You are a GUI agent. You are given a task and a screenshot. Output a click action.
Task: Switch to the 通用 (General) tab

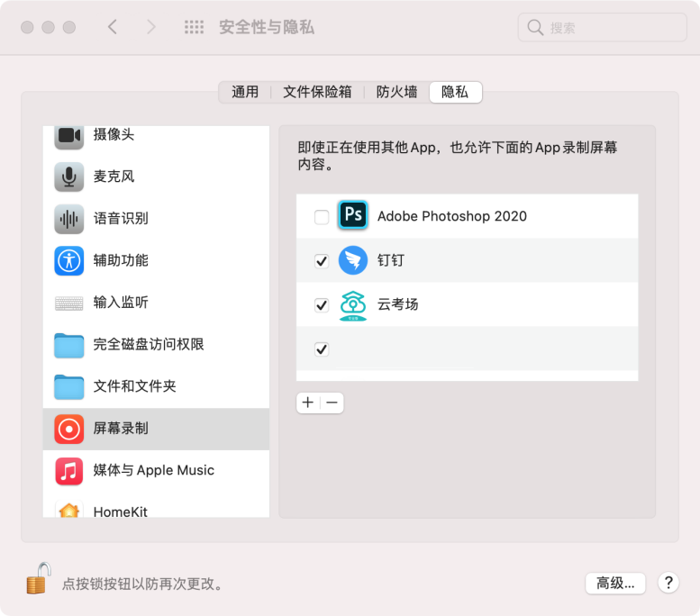(245, 92)
